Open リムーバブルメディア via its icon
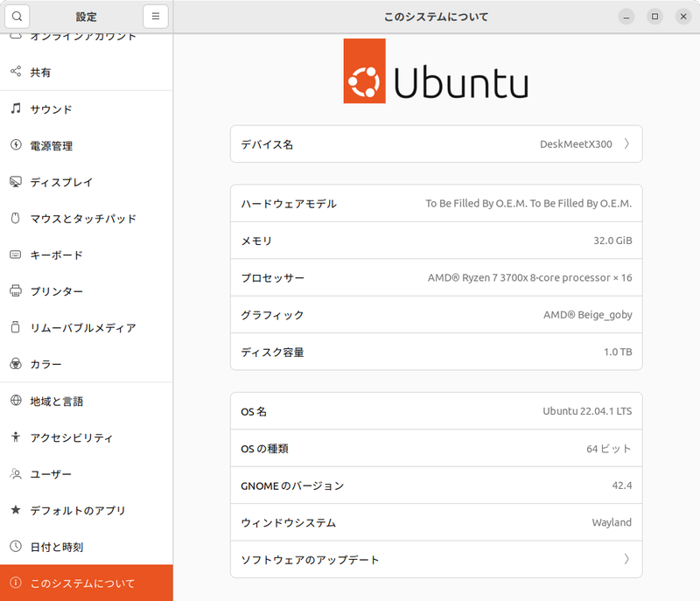The image size is (700, 601). pyautogui.click(x=16, y=328)
